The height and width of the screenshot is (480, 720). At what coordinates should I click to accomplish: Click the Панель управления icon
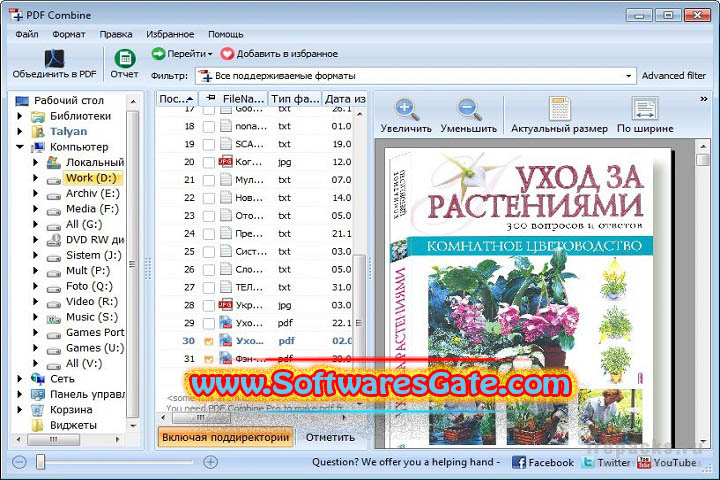tap(38, 394)
